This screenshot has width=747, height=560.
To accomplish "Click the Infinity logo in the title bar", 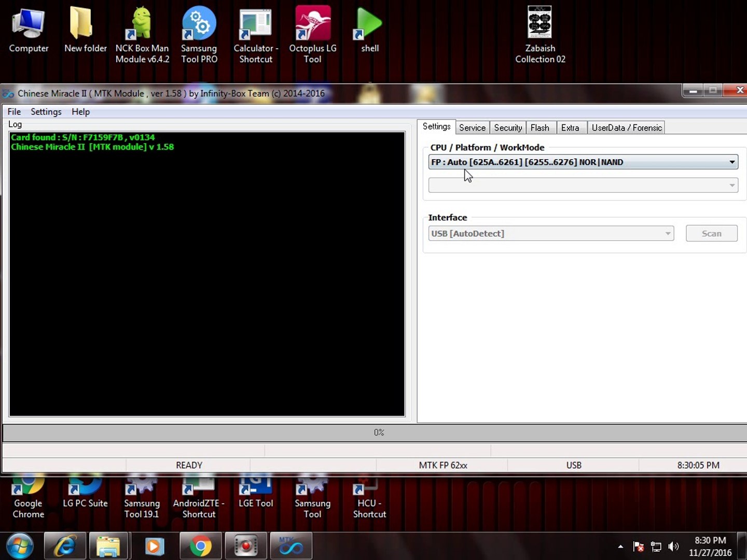I will [8, 94].
